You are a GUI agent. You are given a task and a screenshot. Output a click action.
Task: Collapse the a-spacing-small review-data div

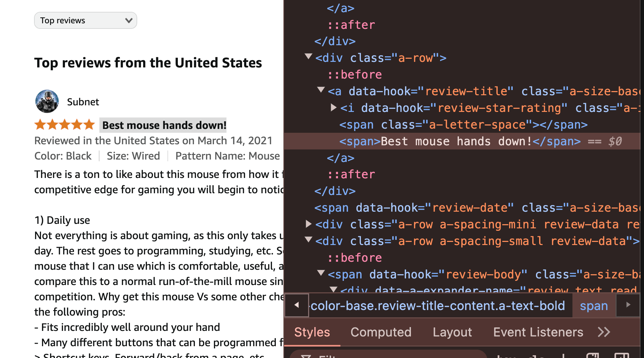coord(308,240)
